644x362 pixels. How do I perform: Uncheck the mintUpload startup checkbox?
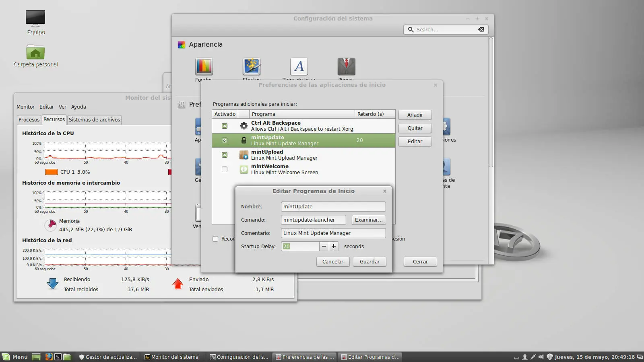coord(225,155)
